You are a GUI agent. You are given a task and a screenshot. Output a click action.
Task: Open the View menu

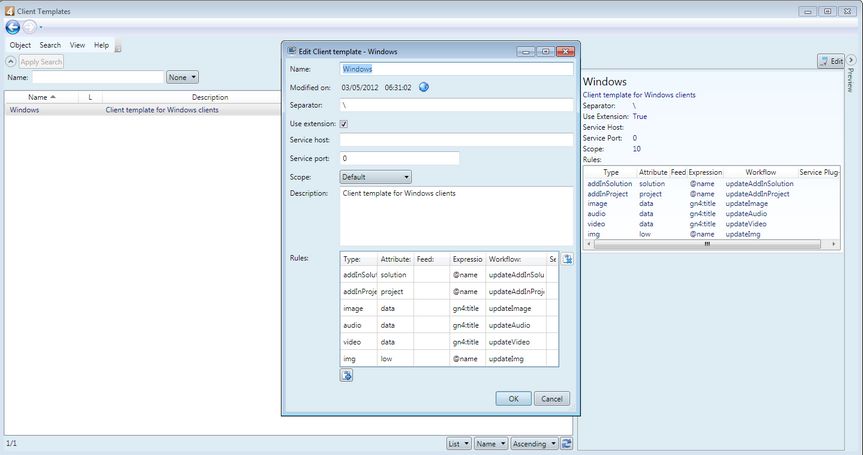point(78,45)
